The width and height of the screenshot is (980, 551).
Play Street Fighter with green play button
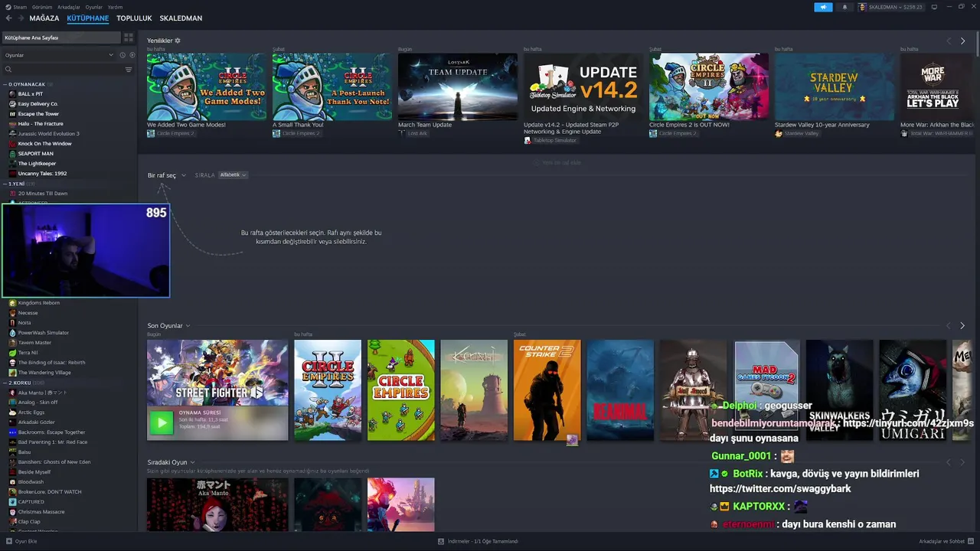(x=161, y=423)
